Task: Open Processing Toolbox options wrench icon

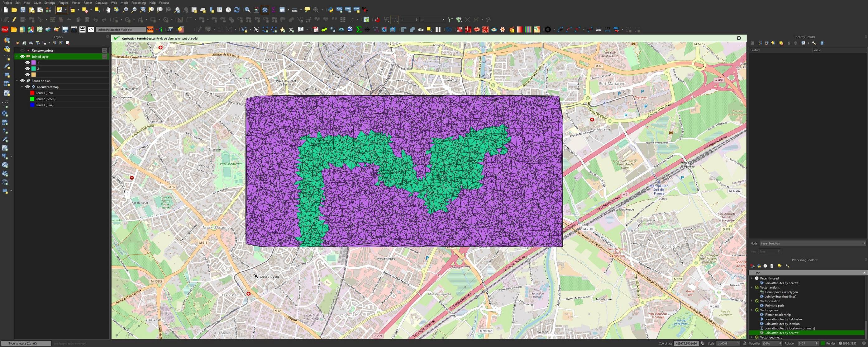Action: click(x=788, y=266)
